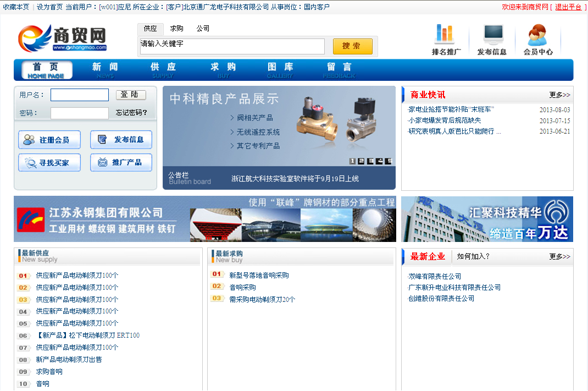Click 设为首页 link

pyautogui.click(x=49, y=7)
